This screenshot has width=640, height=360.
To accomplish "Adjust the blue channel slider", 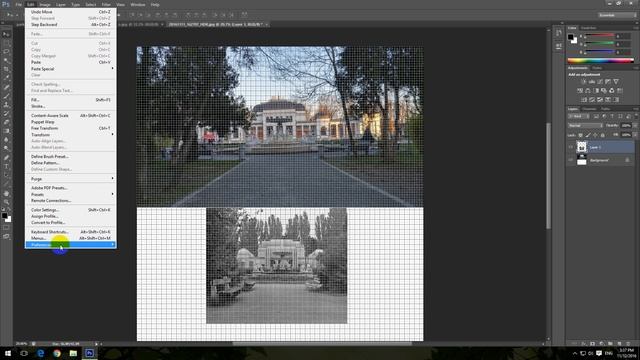I will click(x=600, y=52).
